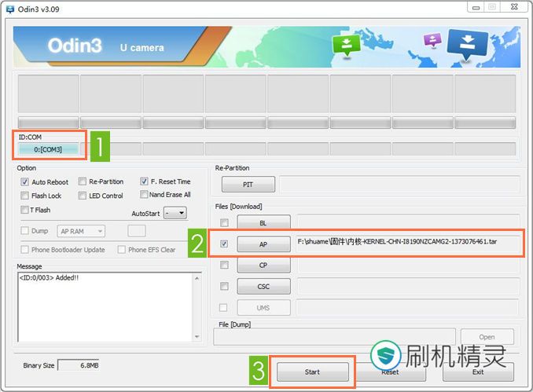Image resolution: width=533 pixels, height=392 pixels.
Task: Click the Message log scroll up arrow
Action: coord(197,279)
